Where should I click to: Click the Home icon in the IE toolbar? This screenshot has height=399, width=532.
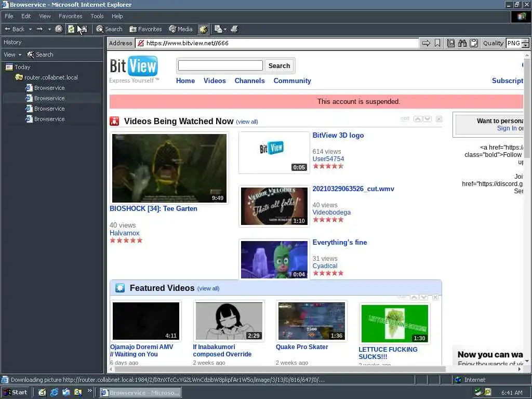[x=83, y=29]
